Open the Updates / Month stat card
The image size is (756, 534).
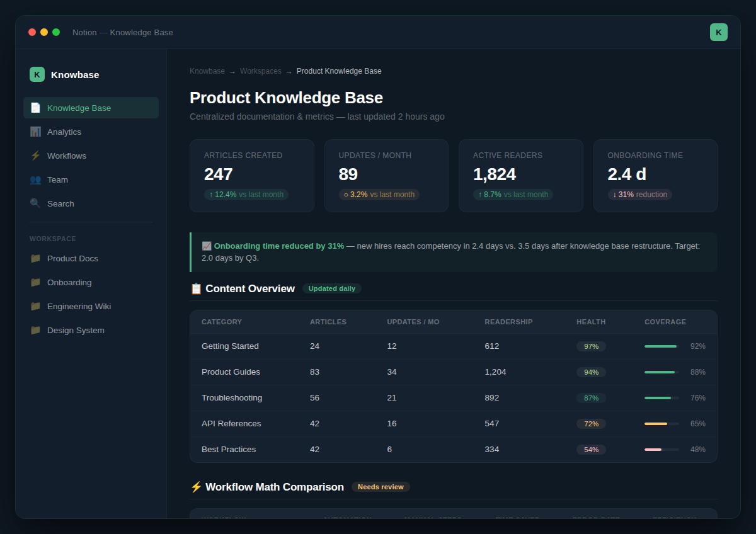[386, 176]
